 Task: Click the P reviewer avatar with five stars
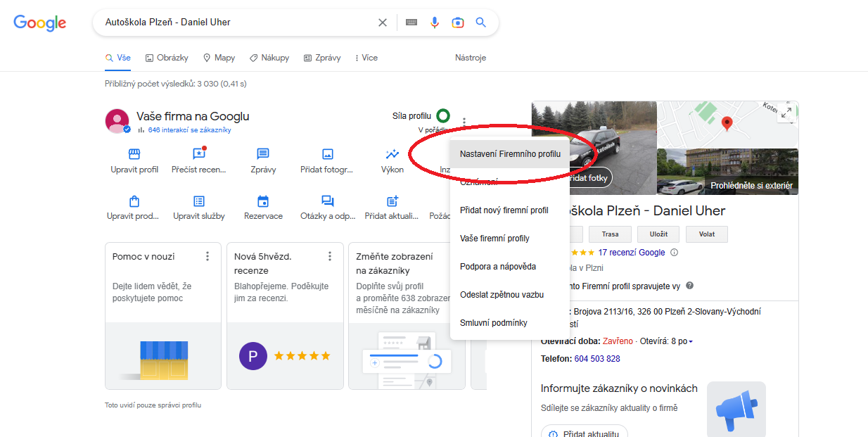point(253,356)
